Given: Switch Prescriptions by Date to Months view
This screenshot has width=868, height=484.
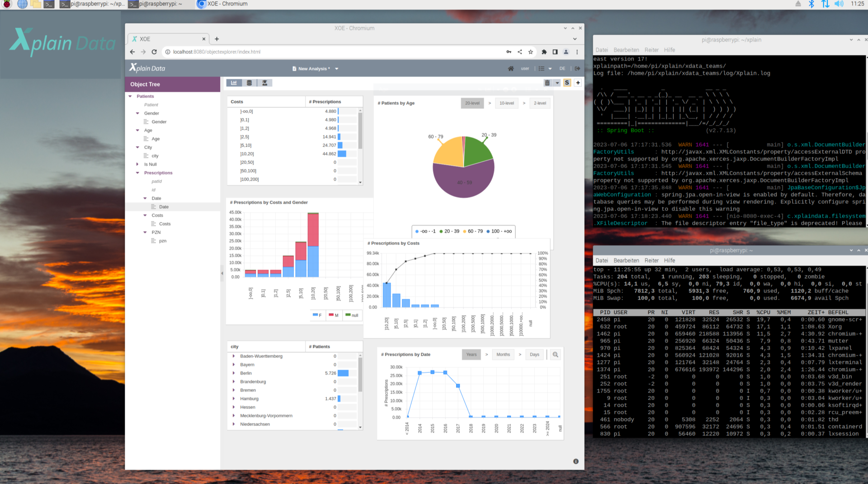Looking at the screenshot, I should coord(503,354).
